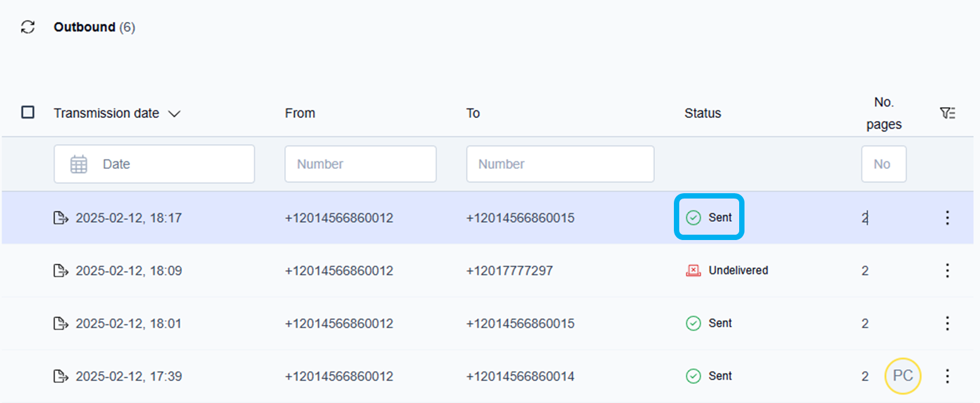Image resolution: width=980 pixels, height=403 pixels.
Task: Click outbound fax icon for 18:17 transmission
Action: (x=61, y=218)
